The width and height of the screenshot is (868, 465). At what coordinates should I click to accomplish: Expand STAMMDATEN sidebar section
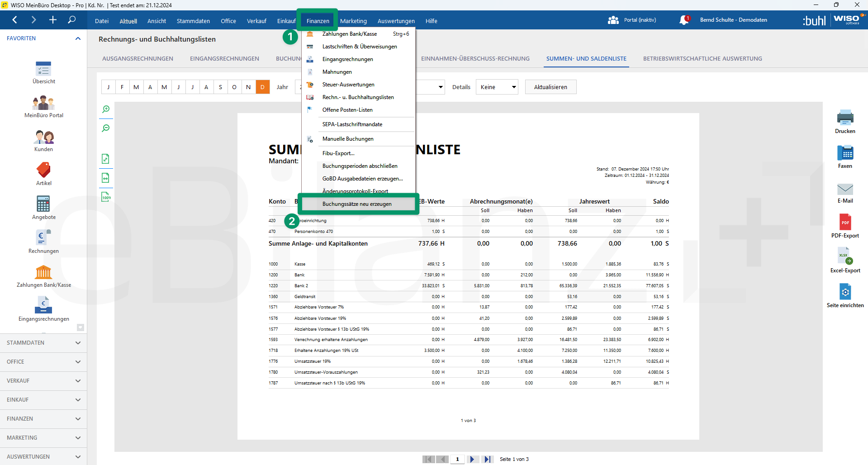pos(43,343)
